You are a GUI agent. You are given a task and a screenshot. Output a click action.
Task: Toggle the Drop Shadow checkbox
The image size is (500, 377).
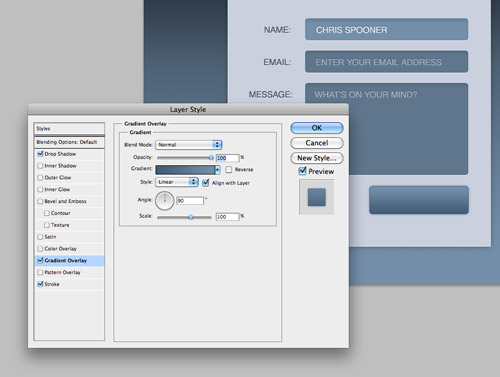click(40, 154)
